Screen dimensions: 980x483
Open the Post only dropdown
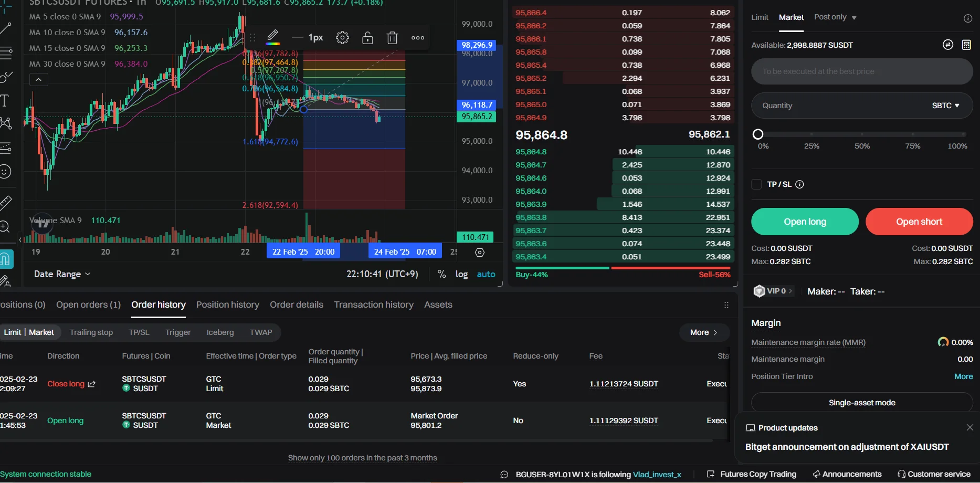(x=835, y=17)
